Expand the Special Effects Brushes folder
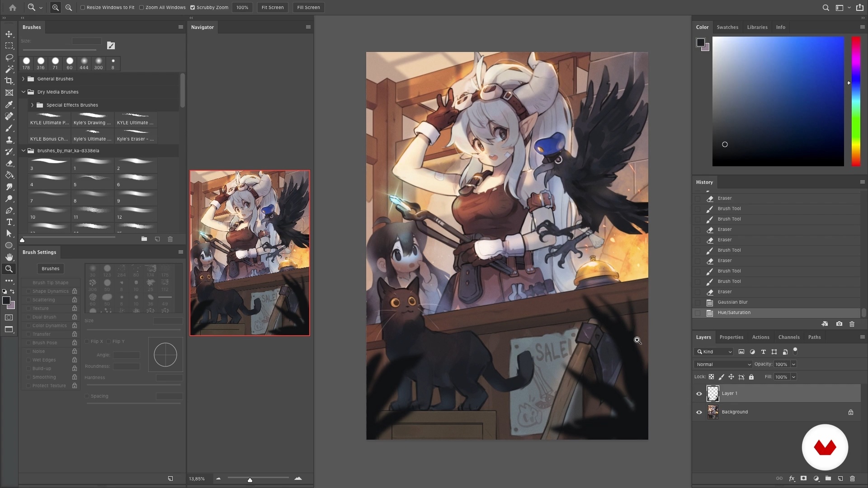 33,105
